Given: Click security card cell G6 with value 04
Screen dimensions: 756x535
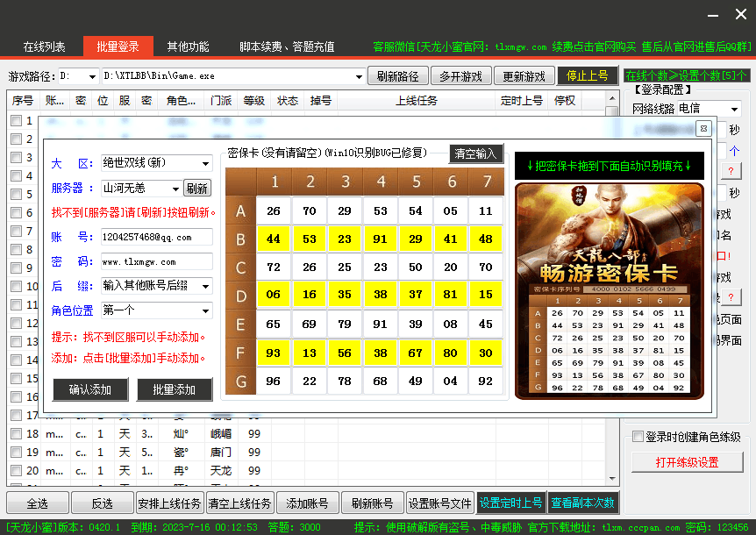Looking at the screenshot, I should (450, 381).
